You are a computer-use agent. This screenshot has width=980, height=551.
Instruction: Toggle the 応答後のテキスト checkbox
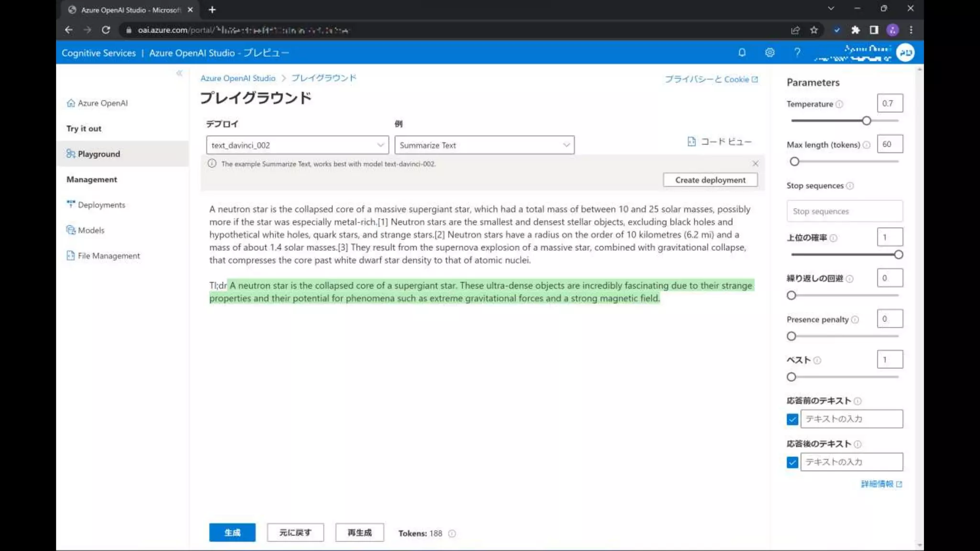pos(792,463)
